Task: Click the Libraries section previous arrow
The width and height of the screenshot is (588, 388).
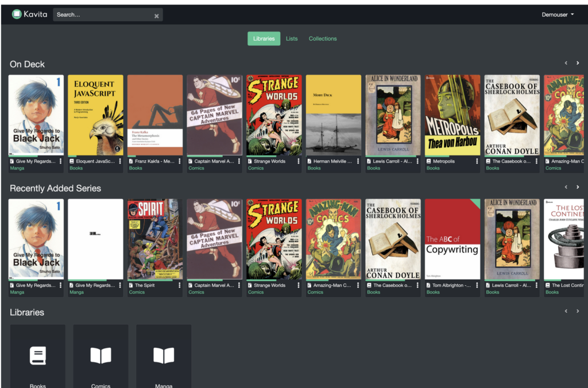Action: pos(566,311)
